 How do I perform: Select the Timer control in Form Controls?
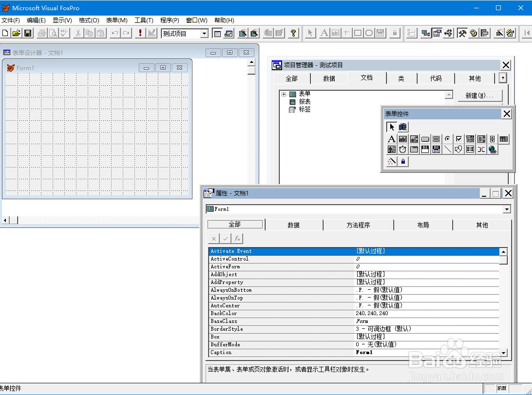click(403, 150)
